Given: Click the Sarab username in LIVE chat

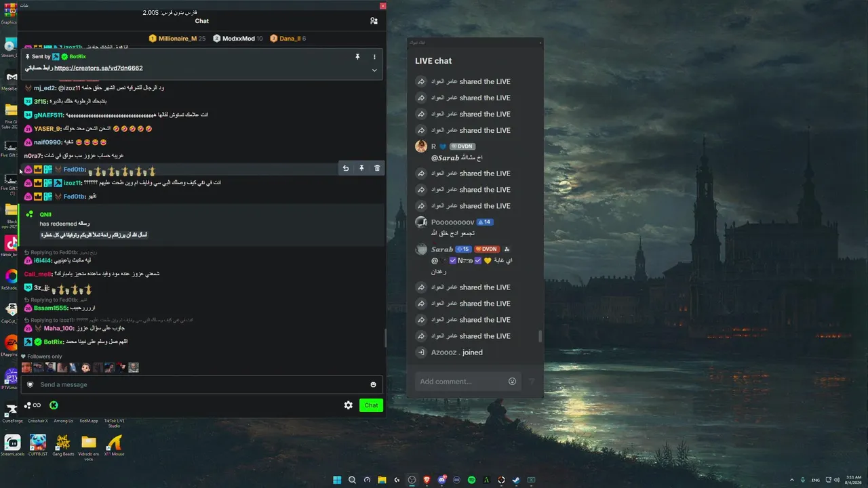Looking at the screenshot, I should (x=443, y=249).
